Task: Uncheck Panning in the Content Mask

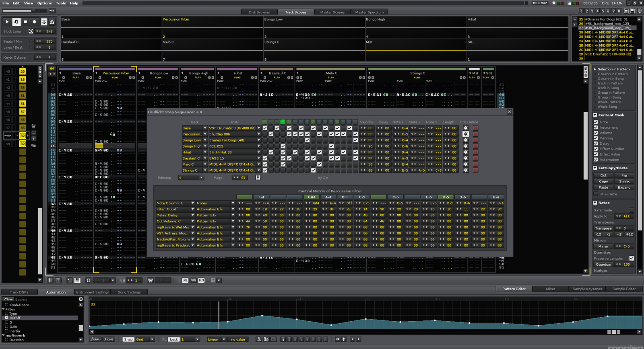Action: click(596, 138)
